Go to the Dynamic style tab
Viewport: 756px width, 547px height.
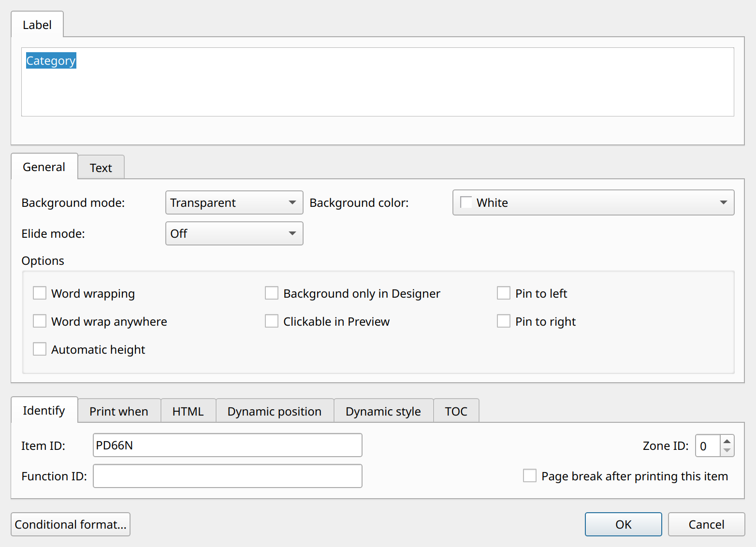tap(383, 411)
